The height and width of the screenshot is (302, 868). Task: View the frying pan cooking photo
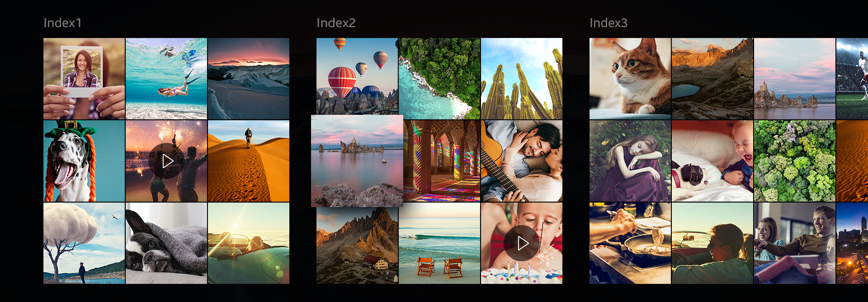[630, 243]
